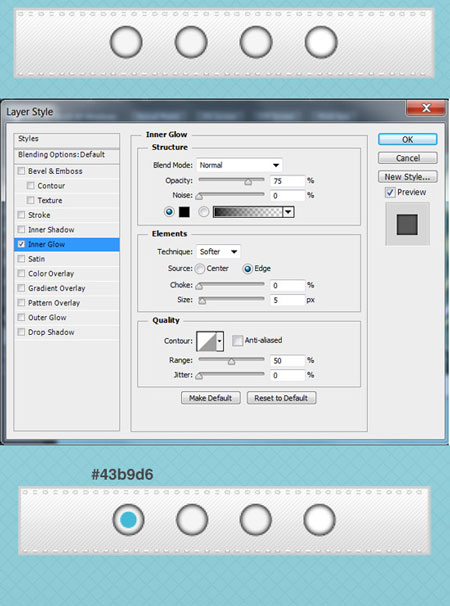Image resolution: width=450 pixels, height=606 pixels.
Task: Expand the gradient picker arrow
Action: pyautogui.click(x=288, y=212)
